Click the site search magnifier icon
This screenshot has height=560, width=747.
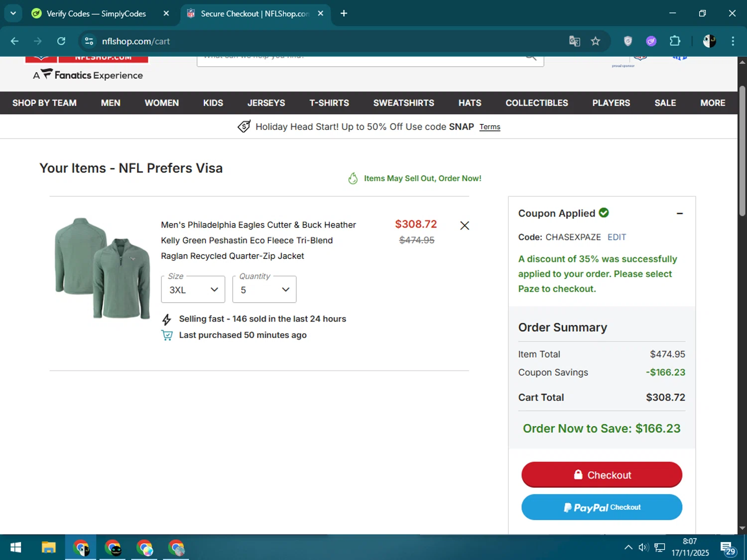tap(531, 57)
